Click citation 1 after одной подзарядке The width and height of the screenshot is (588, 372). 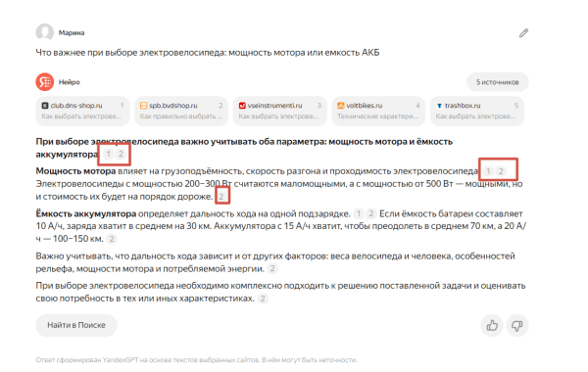[x=359, y=213]
